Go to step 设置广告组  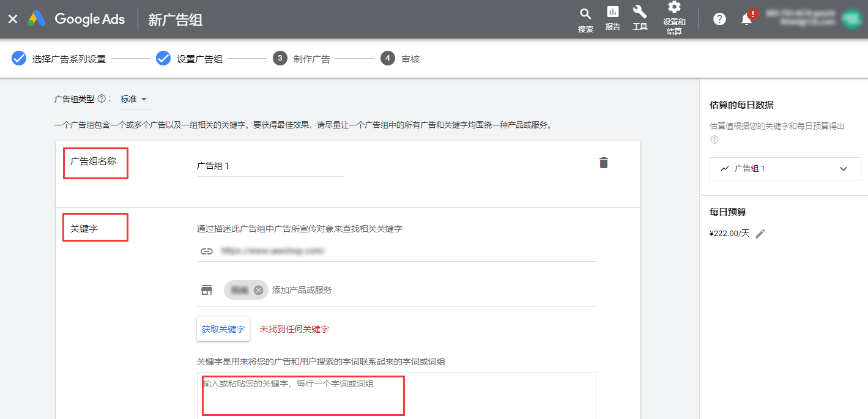pos(191,59)
